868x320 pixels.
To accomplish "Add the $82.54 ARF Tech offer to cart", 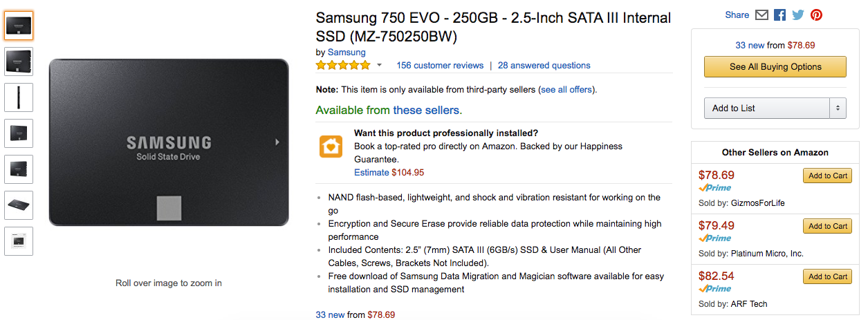I will [827, 276].
